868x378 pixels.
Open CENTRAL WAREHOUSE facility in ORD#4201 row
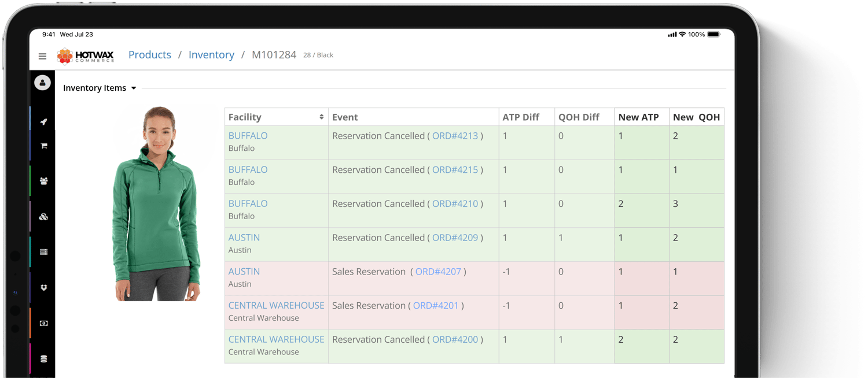tap(276, 306)
